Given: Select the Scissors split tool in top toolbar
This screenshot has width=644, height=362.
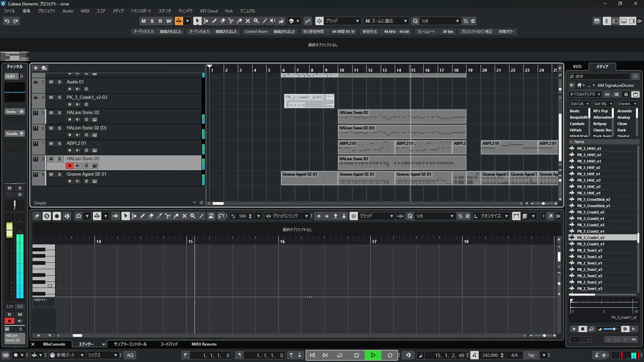Looking at the screenshot, I should click(x=231, y=21).
